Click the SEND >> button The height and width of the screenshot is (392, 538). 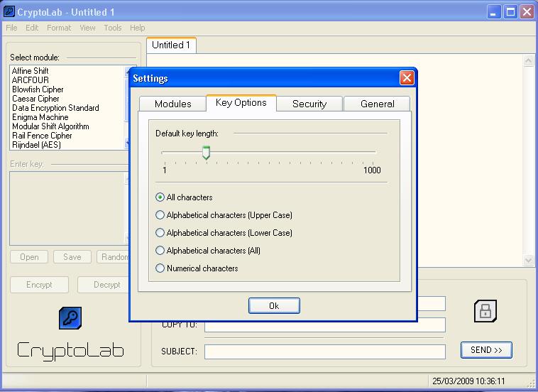[486, 350]
